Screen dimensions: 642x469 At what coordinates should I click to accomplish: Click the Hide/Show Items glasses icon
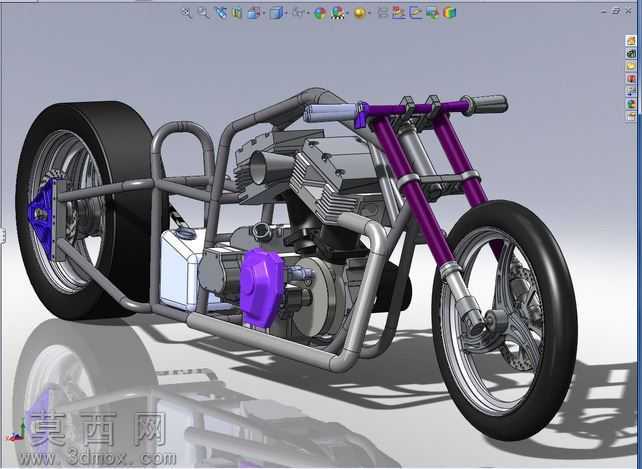click(x=298, y=13)
